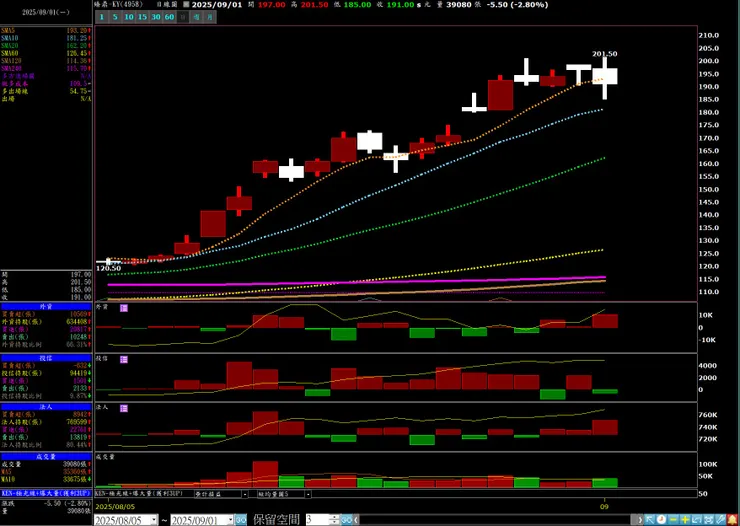Click the yellow plus zoom-in icon

685,520
